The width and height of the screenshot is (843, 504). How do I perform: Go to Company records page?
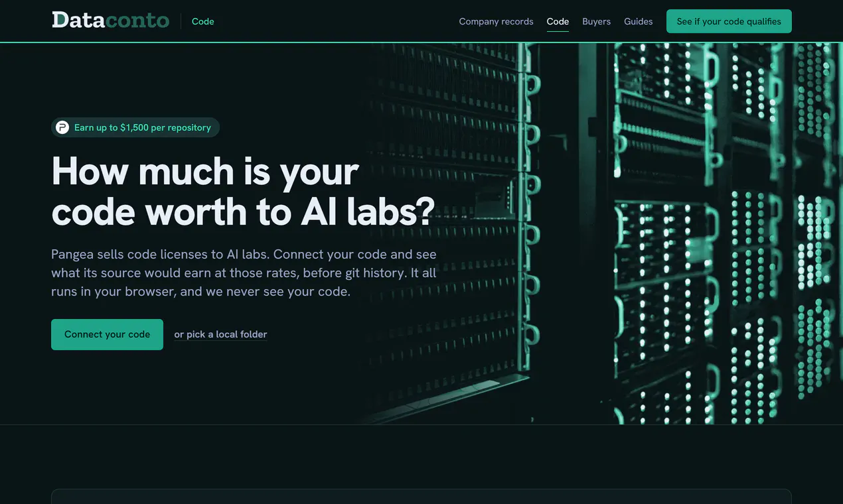pos(496,21)
